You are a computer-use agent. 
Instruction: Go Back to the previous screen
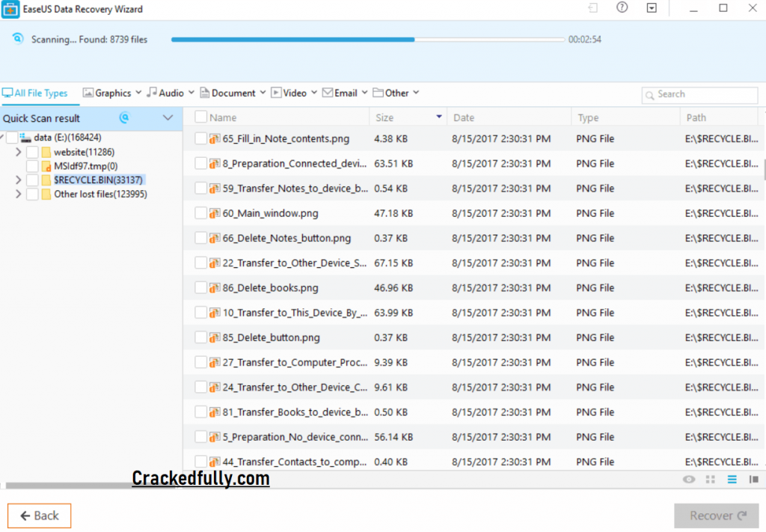[39, 516]
